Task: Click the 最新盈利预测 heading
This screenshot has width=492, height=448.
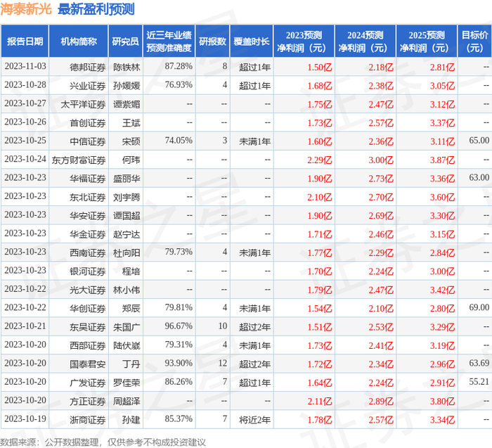Action: point(96,8)
